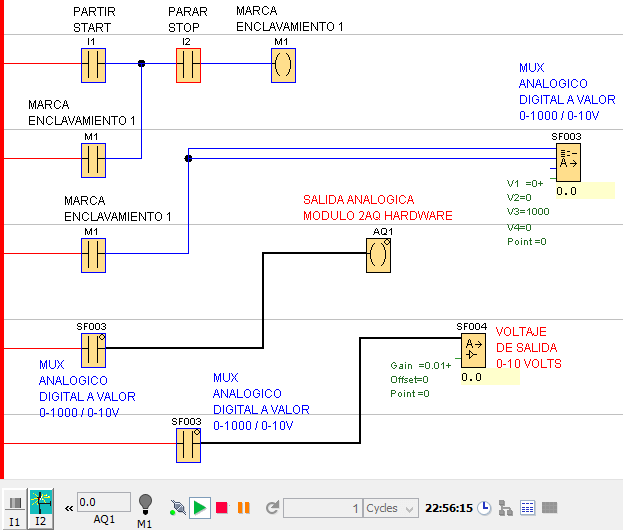This screenshot has height=530, width=625.
Task: Click the network simulation icon
Action: pos(506,508)
